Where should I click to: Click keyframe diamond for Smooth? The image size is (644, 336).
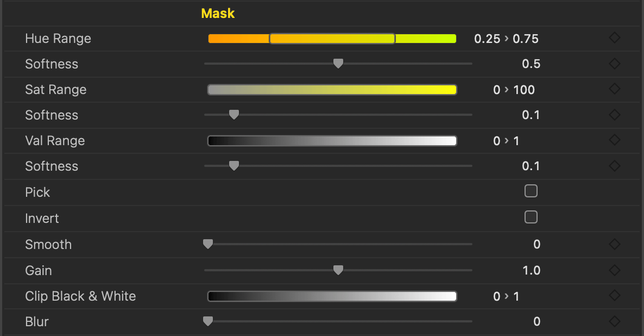pos(614,244)
